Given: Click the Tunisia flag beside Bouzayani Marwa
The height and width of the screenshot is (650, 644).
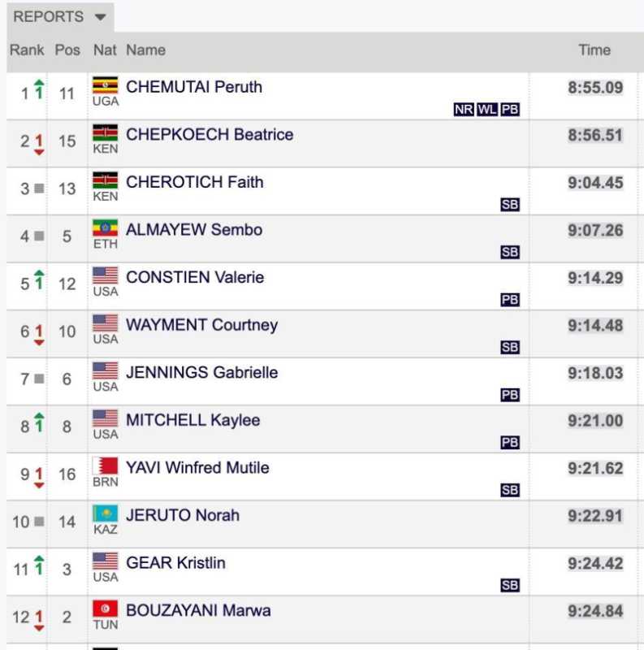Looking at the screenshot, I should 105,609.
